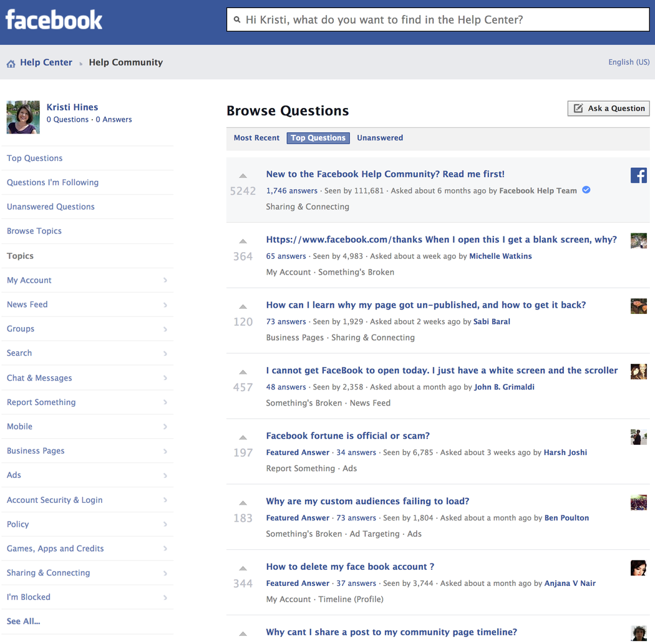Click the Facebook logo in the header
This screenshot has width=655, height=644.
(54, 19)
